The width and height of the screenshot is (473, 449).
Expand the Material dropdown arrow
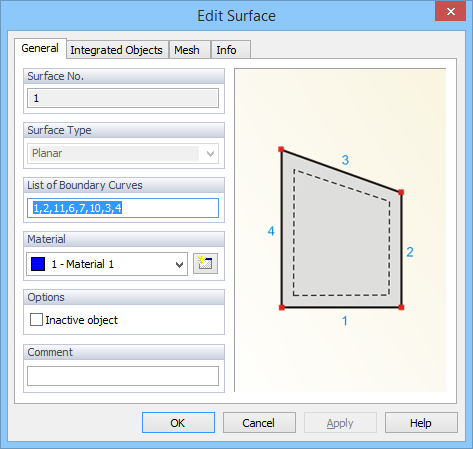click(x=179, y=265)
